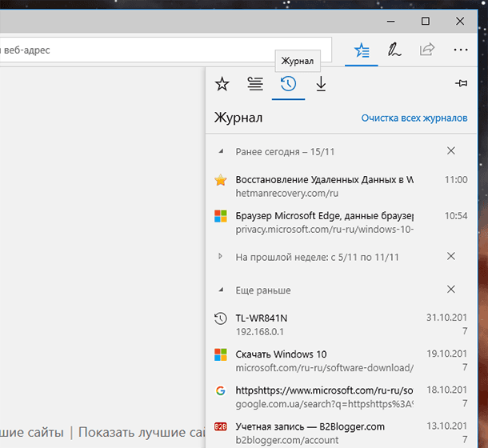Click the microsoft.com/ru-ru/software-download address line
The image size is (488, 448).
325,368
